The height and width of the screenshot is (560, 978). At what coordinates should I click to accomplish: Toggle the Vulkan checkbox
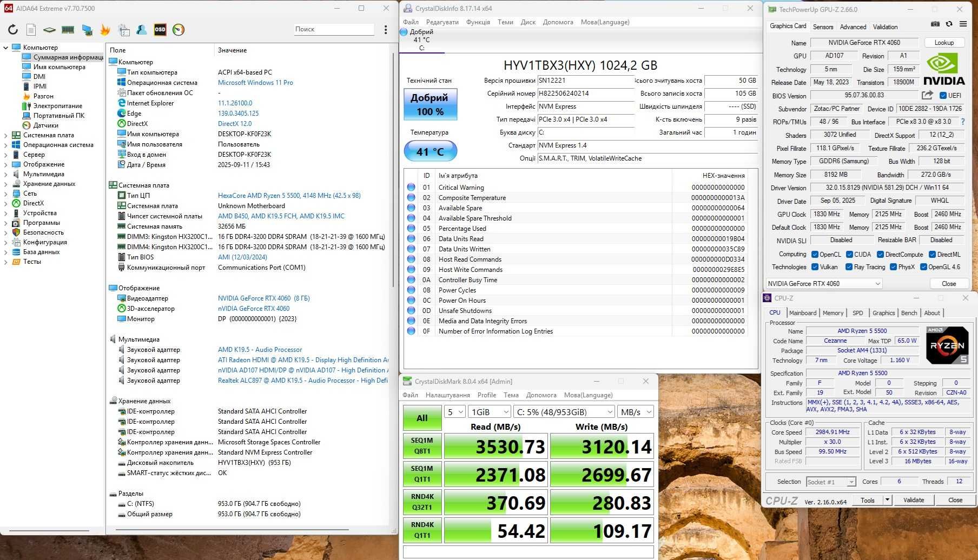815,267
